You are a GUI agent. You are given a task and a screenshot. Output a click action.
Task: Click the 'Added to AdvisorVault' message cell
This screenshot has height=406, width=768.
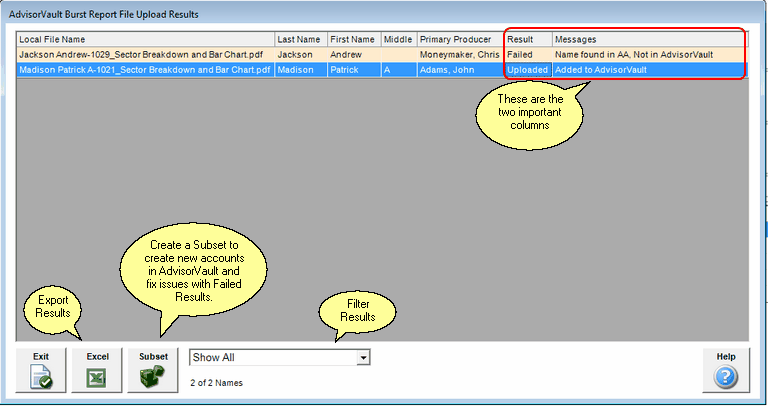pyautogui.click(x=650, y=70)
